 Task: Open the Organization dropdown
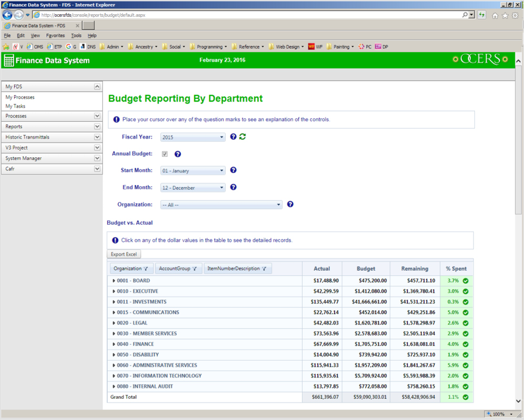click(221, 205)
